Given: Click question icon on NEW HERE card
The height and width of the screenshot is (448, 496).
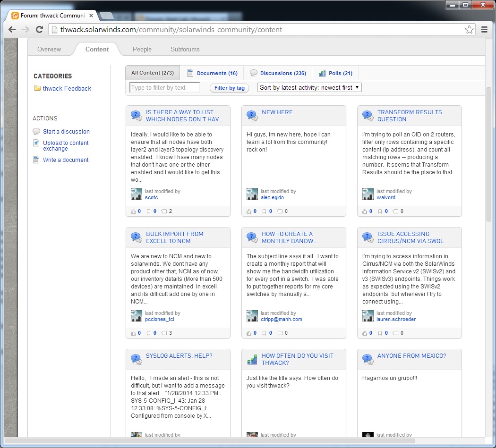Looking at the screenshot, I should (252, 116).
